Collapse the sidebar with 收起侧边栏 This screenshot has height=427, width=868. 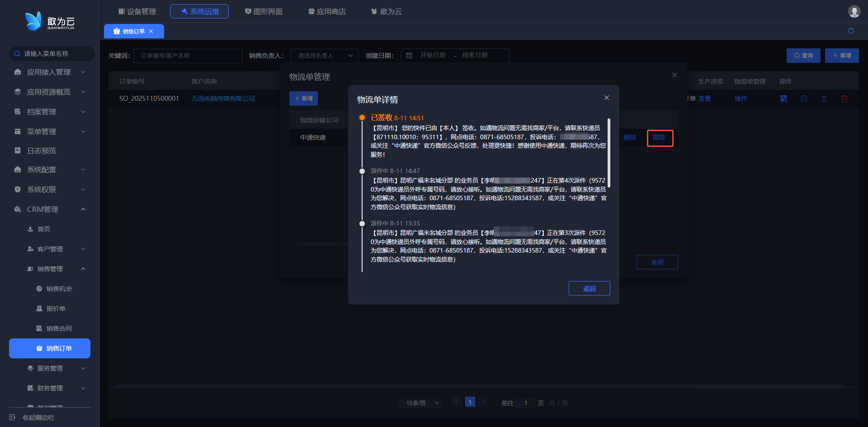click(32, 418)
